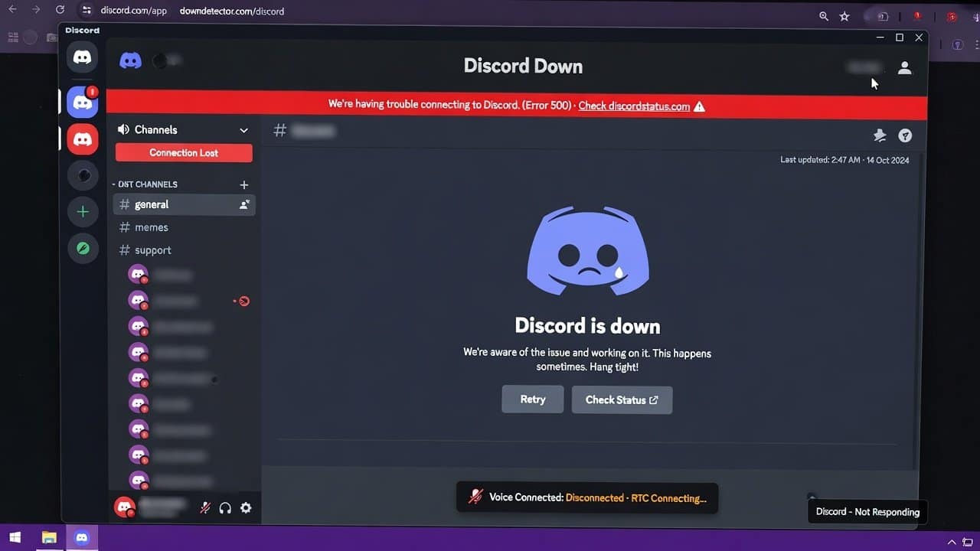The height and width of the screenshot is (551, 980).
Task: Open the dark circular server in sidebar
Action: click(x=83, y=175)
